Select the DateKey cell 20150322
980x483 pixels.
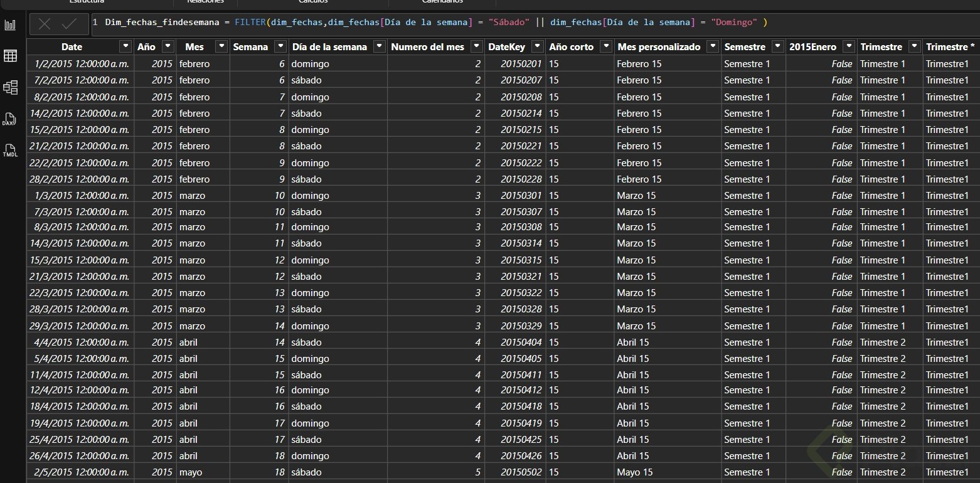[x=515, y=292]
